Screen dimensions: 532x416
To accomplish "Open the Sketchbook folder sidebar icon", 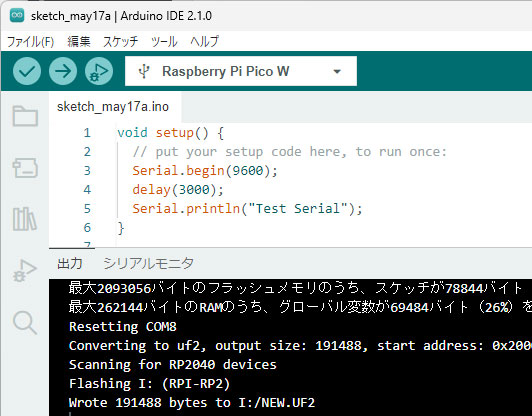I will [25, 116].
